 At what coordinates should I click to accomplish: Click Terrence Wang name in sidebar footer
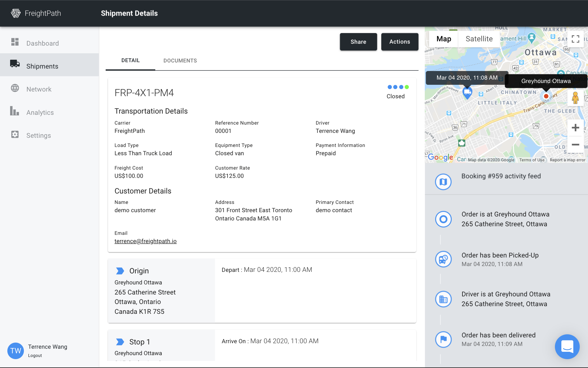click(47, 347)
